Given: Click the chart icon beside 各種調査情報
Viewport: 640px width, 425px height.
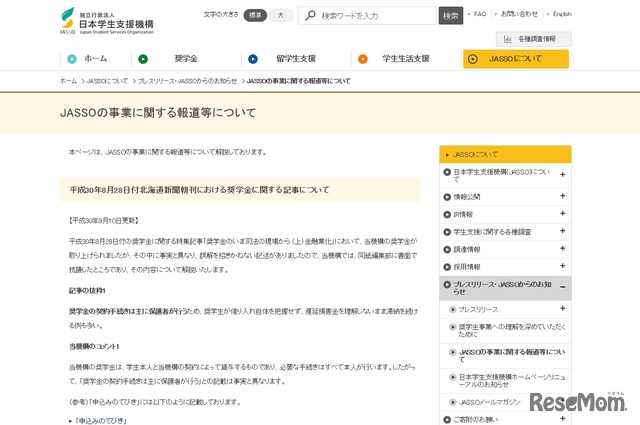Looking at the screenshot, I should [507, 39].
